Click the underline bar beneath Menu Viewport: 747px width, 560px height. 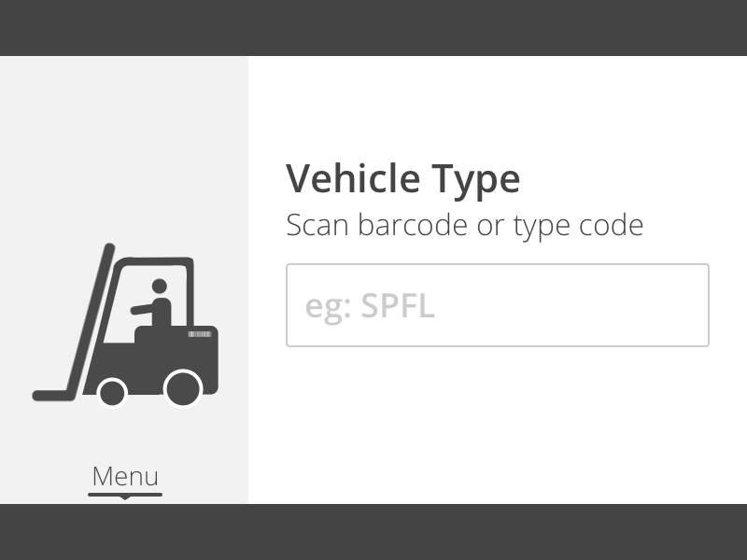pyautogui.click(x=125, y=494)
